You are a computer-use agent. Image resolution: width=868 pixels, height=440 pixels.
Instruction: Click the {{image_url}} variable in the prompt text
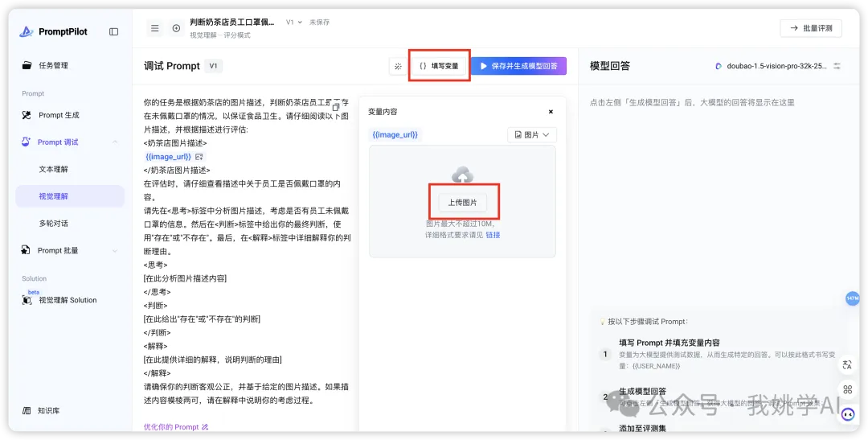coord(168,157)
